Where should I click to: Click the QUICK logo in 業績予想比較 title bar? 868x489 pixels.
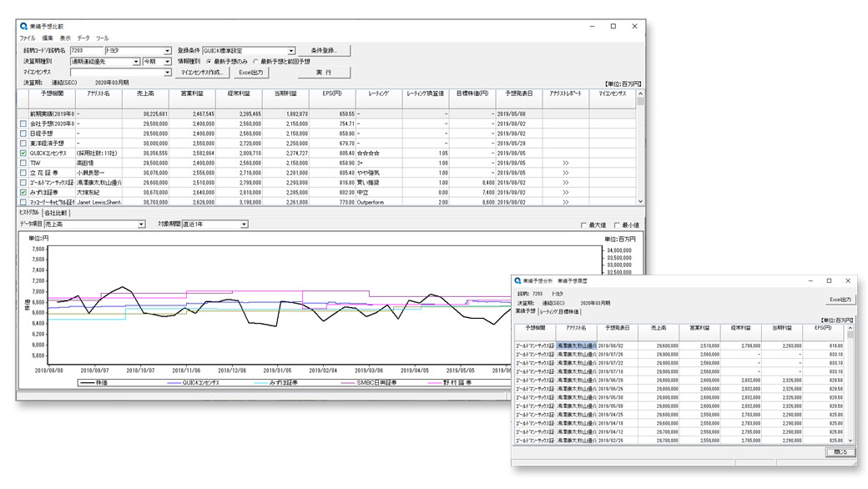point(23,26)
